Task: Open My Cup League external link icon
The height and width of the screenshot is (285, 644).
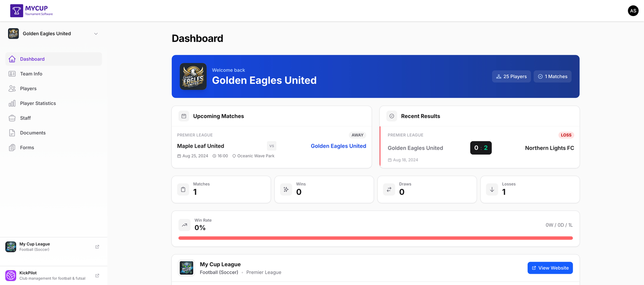Action: (97, 247)
